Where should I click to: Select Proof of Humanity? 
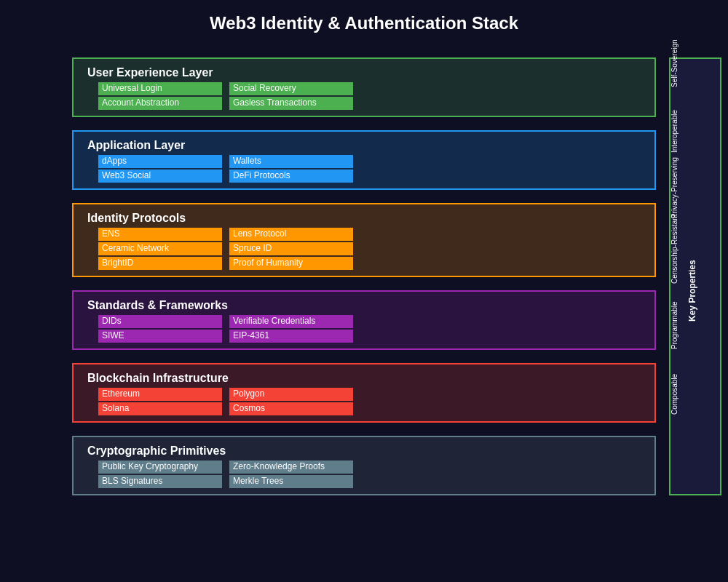291,263
